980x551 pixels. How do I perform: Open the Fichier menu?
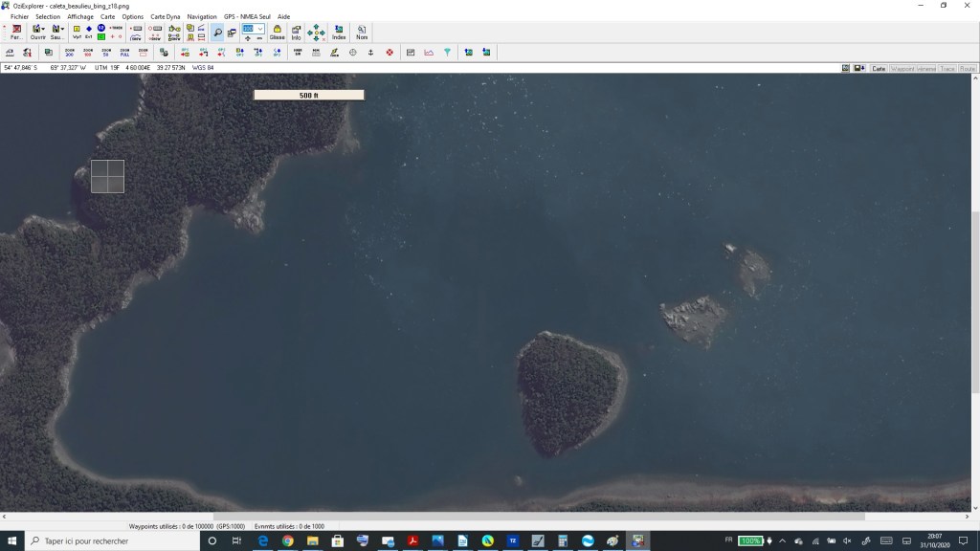19,16
